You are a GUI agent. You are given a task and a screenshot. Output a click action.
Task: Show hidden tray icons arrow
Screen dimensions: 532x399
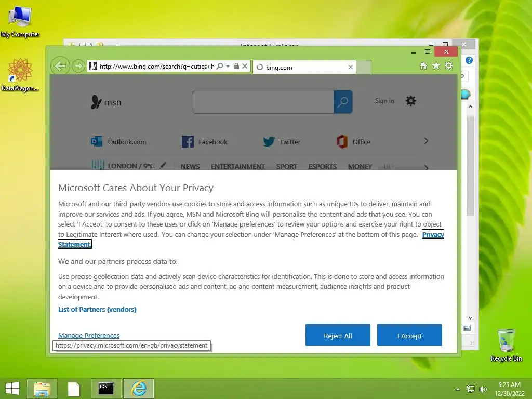click(x=458, y=389)
